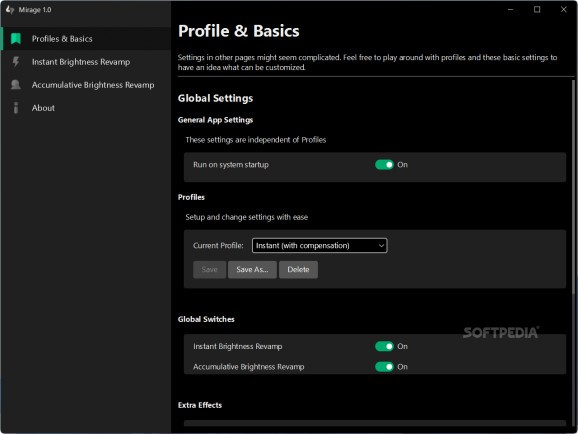
Task: Click the green bookmark icon for Profiles & Basics
Action: pyautogui.click(x=16, y=39)
